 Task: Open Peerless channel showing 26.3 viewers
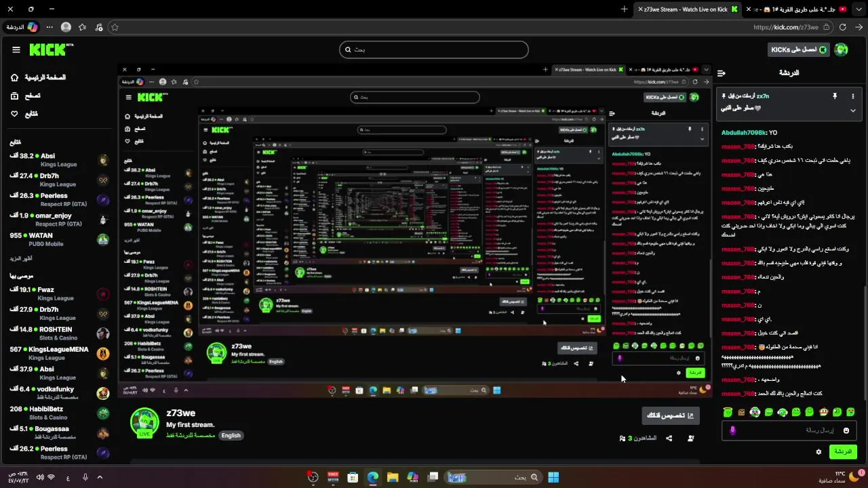[x=60, y=199]
